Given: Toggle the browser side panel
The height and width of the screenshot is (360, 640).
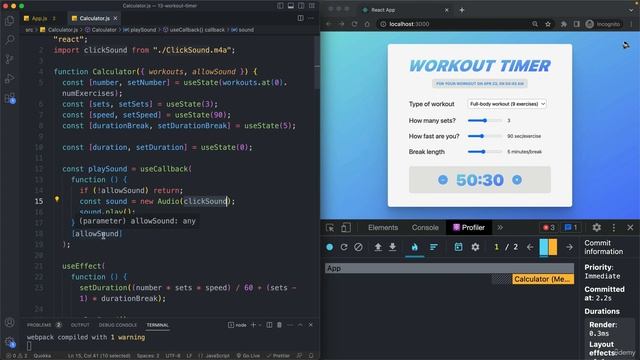Looking at the screenshot, I should click(576, 24).
